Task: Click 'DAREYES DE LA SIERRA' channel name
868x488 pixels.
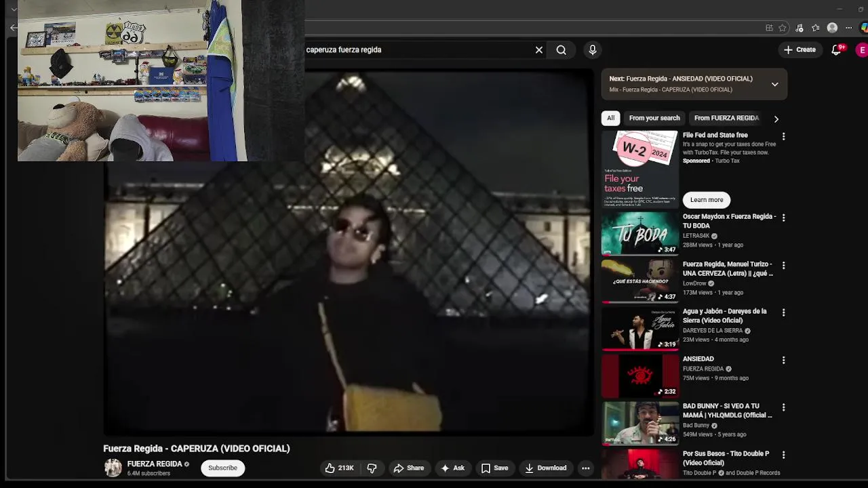Action: pos(713,331)
